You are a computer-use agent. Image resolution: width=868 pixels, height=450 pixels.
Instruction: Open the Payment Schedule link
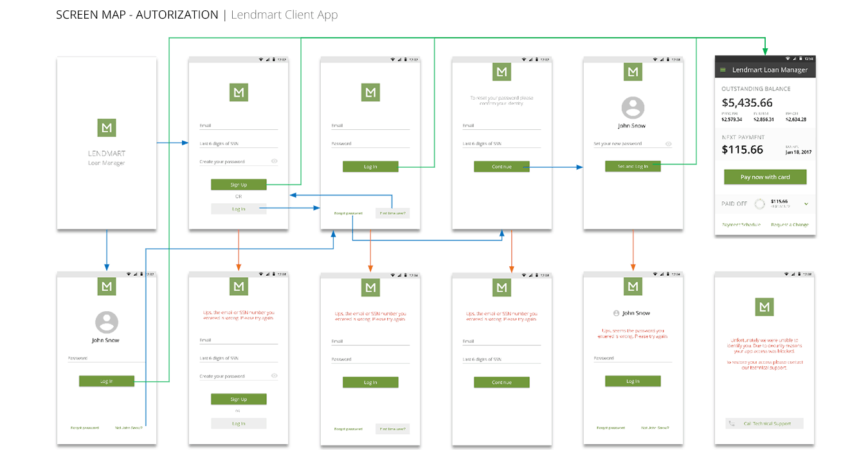point(741,225)
